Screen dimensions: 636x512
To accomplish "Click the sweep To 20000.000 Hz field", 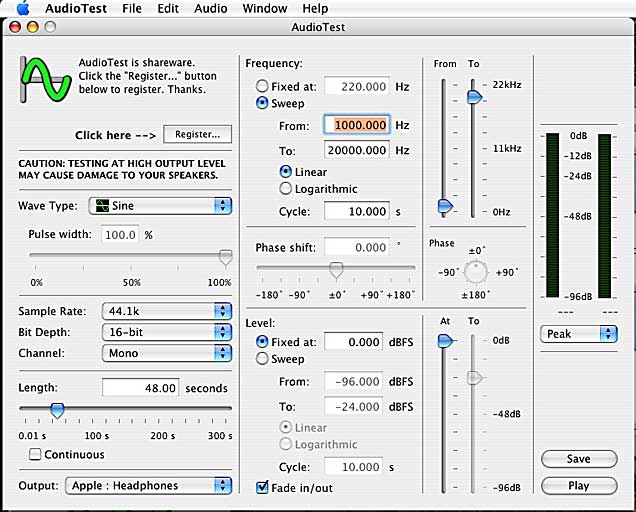I will coord(357,150).
